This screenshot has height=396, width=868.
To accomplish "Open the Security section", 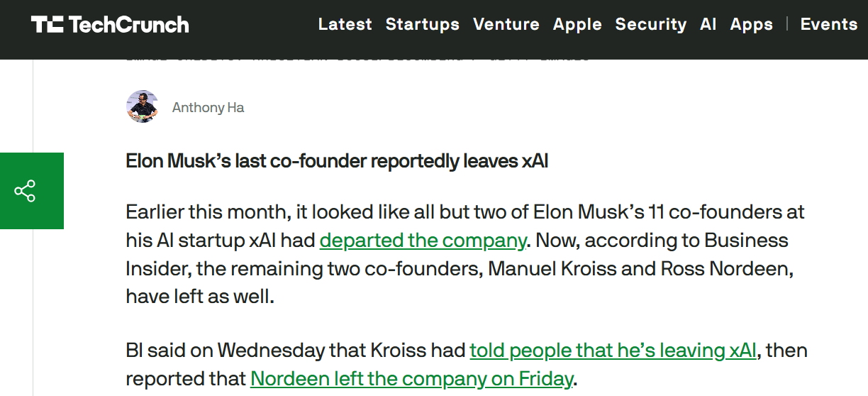I will coord(651,24).
